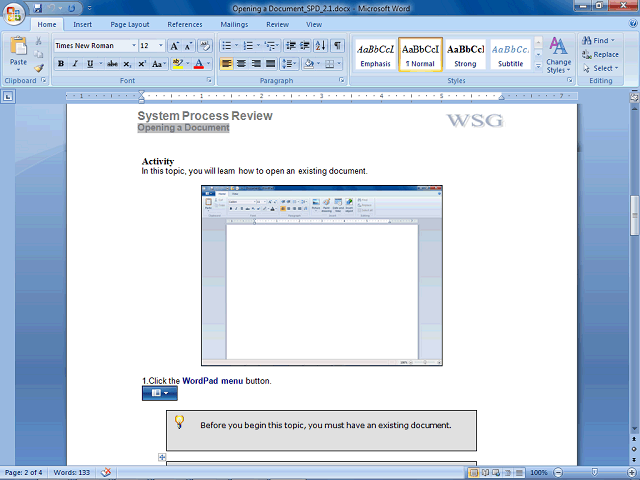Toggle Strikethrough formatting
The height and width of the screenshot is (480, 640).
pos(112,64)
